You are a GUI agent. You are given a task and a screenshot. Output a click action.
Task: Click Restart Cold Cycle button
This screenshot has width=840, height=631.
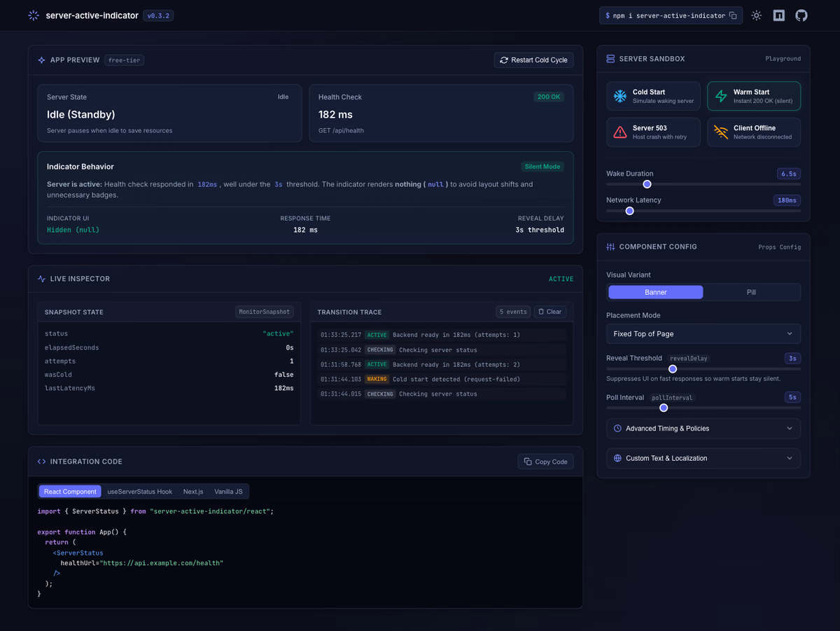[533, 60]
